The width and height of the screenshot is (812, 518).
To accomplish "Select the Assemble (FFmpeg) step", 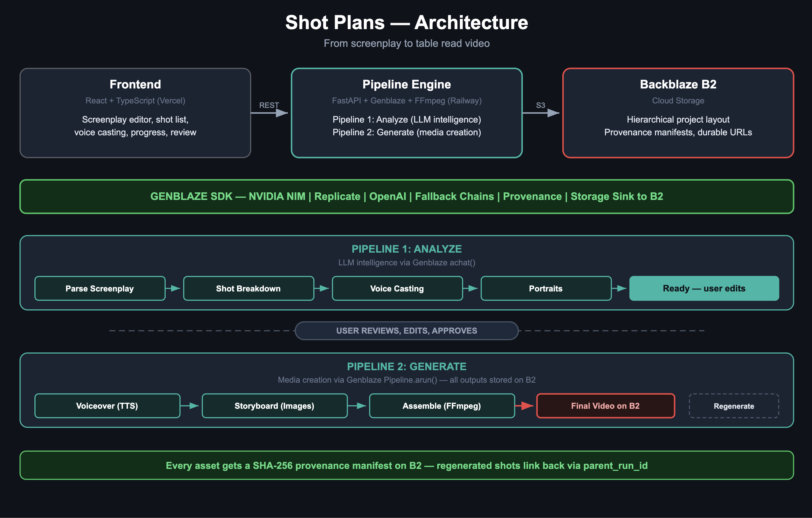I will [x=442, y=406].
